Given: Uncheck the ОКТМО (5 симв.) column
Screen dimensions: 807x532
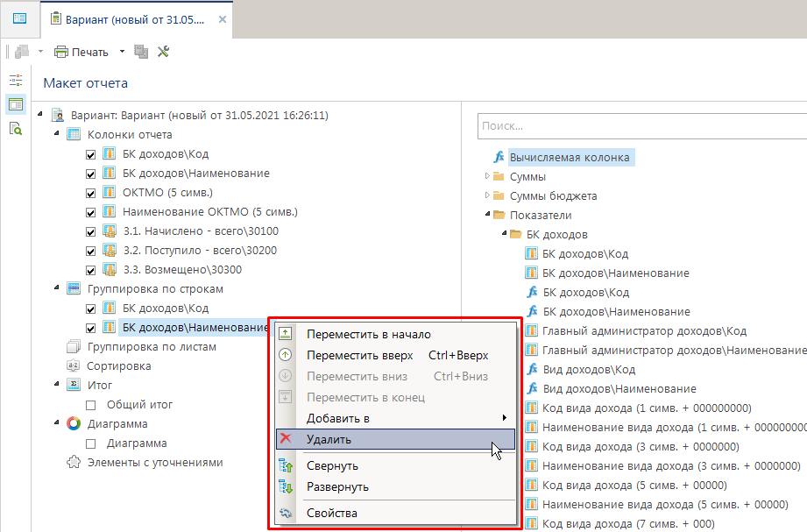Looking at the screenshot, I should click(x=90, y=193).
